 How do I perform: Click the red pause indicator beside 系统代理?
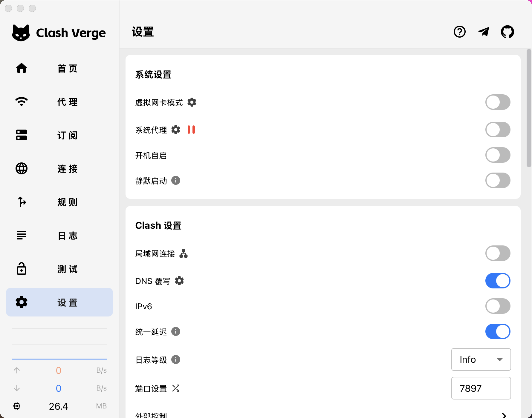click(191, 130)
